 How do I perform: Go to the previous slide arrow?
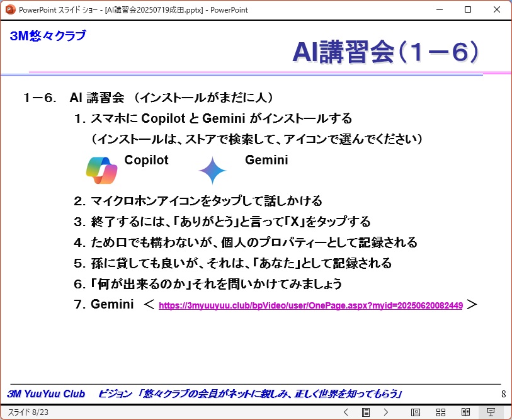(346, 412)
